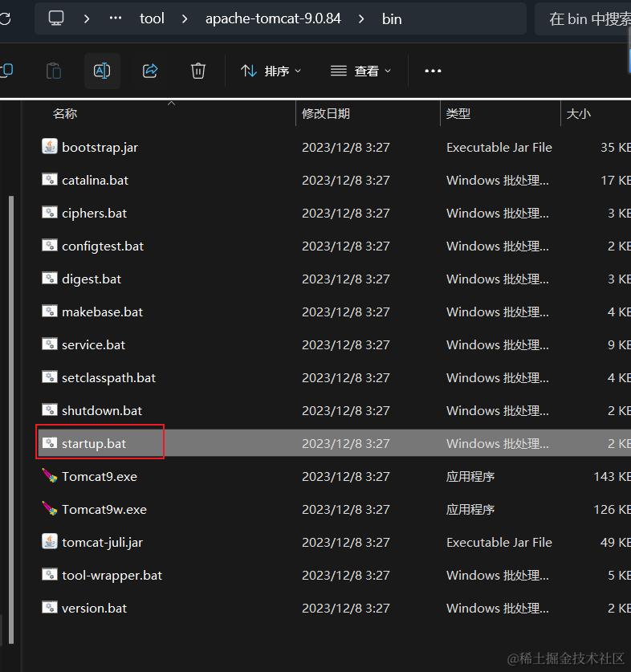Select the Tomcat9.exe application icon
This screenshot has height=672, width=631.
(x=50, y=476)
